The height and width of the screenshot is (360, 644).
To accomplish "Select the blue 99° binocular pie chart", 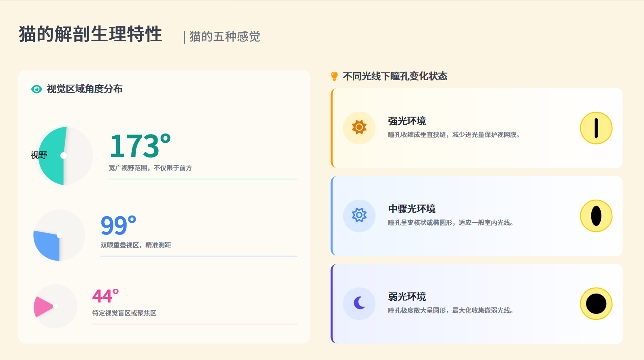I will [x=59, y=235].
